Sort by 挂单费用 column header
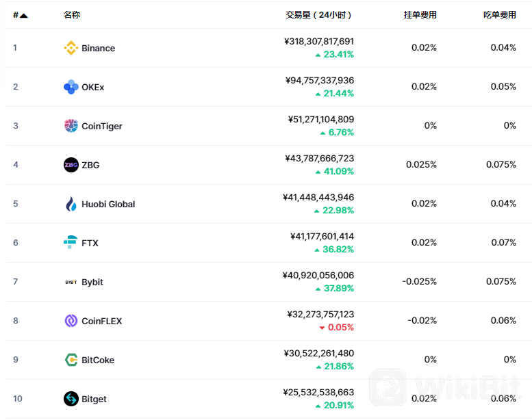532x420 pixels. pos(420,15)
